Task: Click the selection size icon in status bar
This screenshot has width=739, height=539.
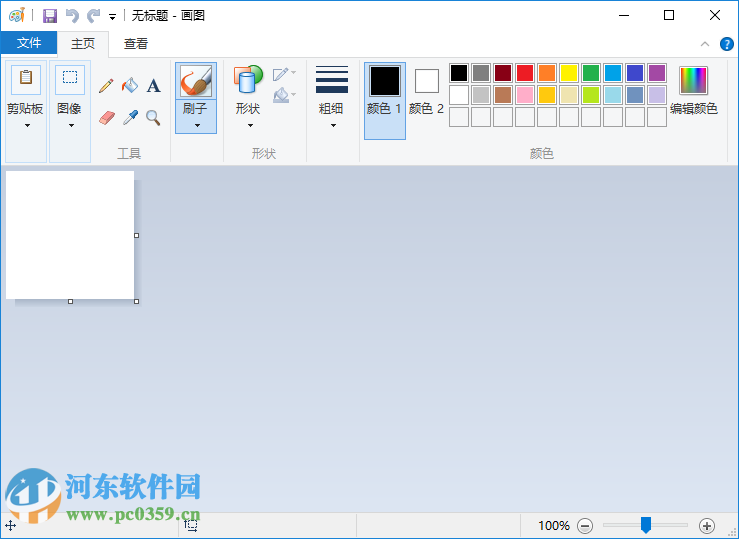Action: pyautogui.click(x=191, y=525)
